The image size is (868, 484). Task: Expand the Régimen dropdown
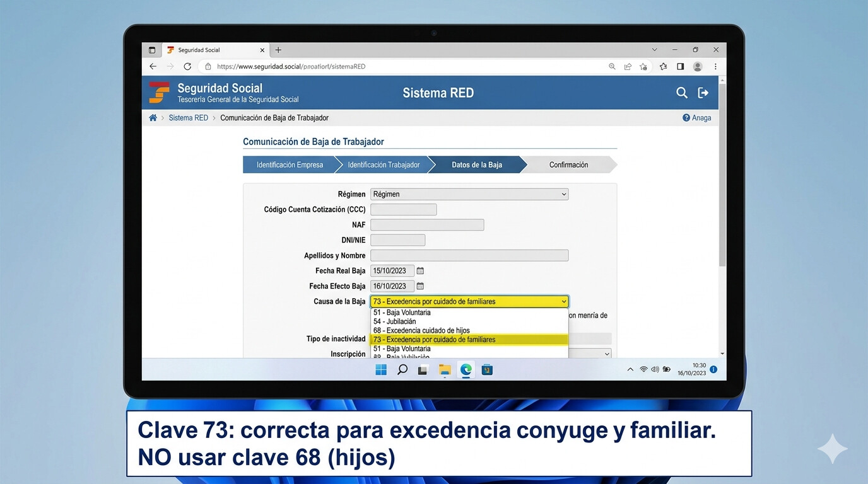(469, 194)
